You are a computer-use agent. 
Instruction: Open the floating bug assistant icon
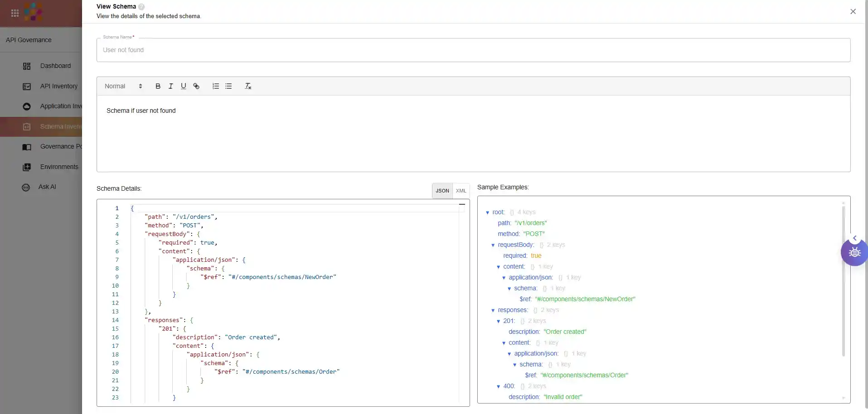pyautogui.click(x=854, y=252)
